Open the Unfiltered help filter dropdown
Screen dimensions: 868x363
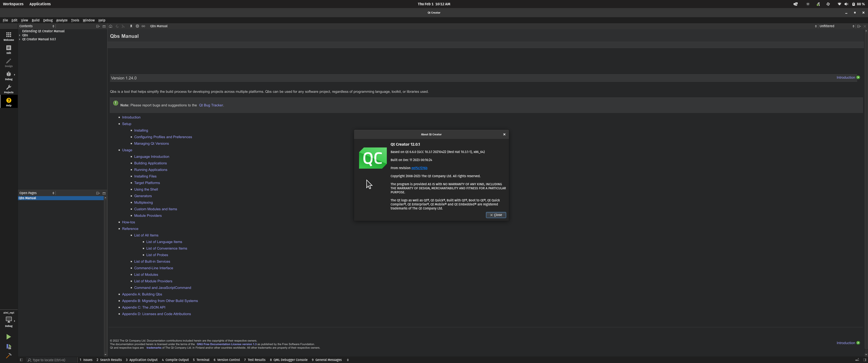pos(837,26)
